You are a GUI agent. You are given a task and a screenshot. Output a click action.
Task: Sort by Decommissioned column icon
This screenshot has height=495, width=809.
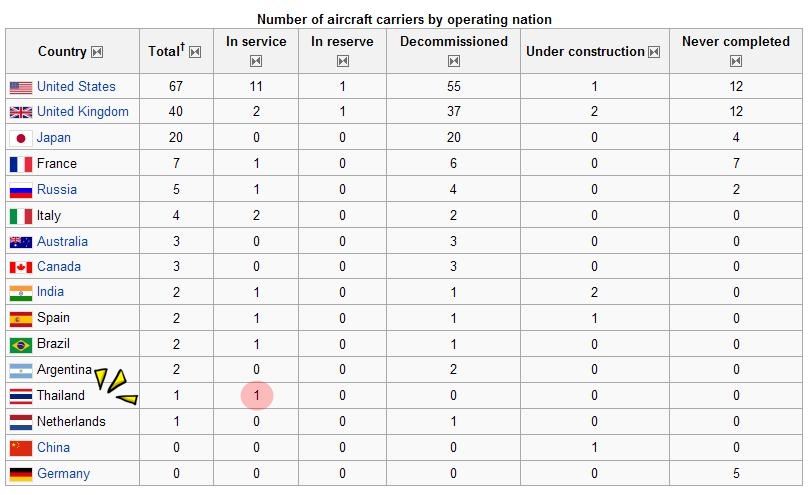click(454, 61)
